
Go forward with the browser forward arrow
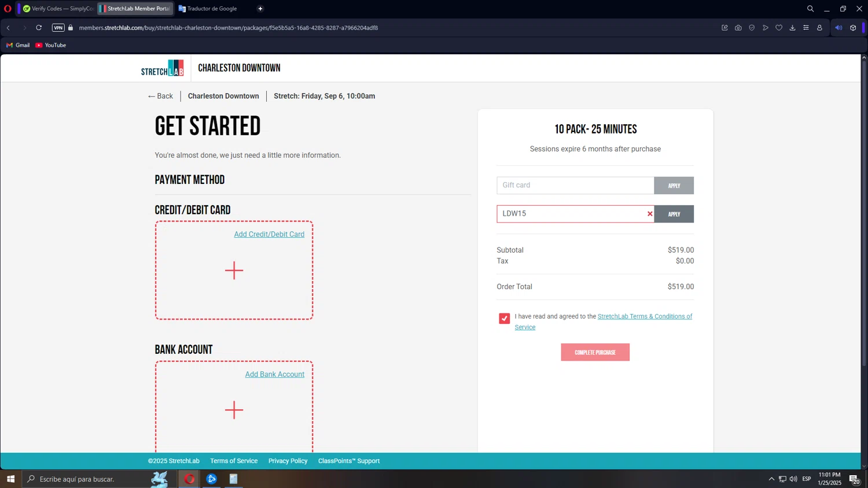point(24,28)
